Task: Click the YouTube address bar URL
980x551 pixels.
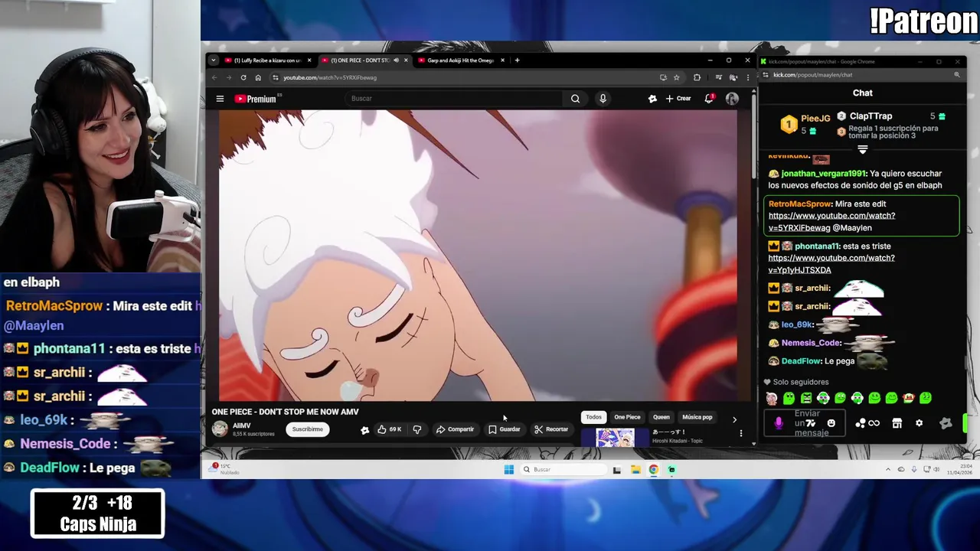Action: click(x=330, y=77)
